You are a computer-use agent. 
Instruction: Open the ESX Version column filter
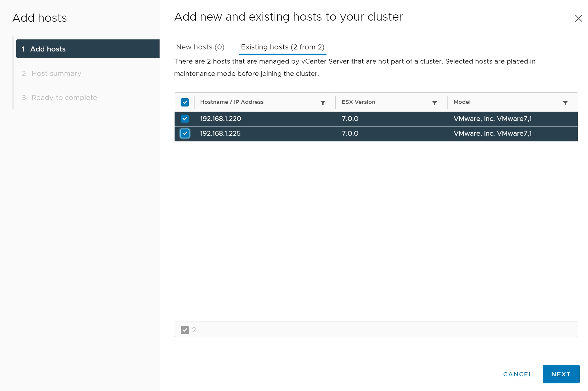click(x=434, y=103)
